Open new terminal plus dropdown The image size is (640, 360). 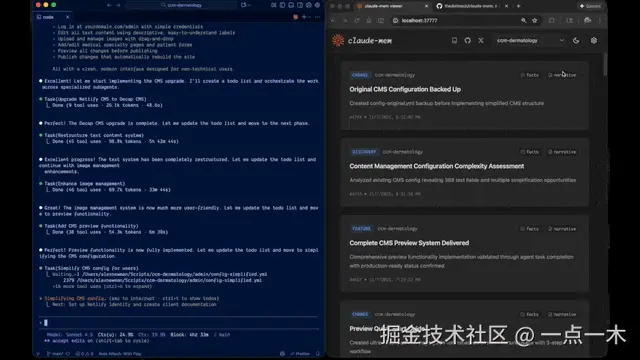pos(306,17)
